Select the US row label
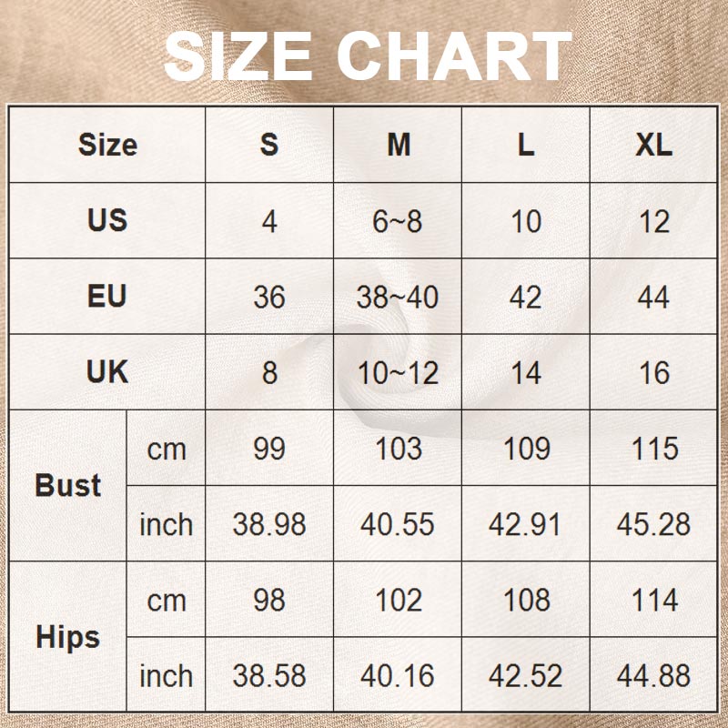The width and height of the screenshot is (728, 728). coord(107,221)
